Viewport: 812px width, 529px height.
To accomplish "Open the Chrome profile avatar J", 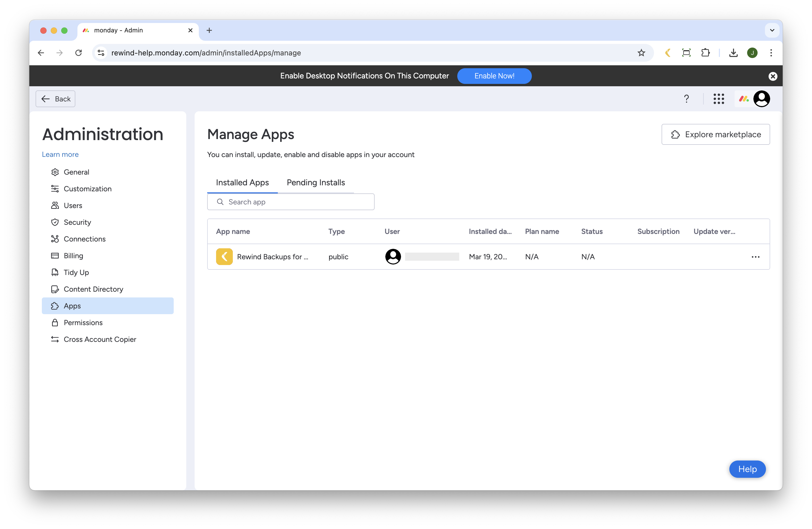I will pyautogui.click(x=752, y=53).
